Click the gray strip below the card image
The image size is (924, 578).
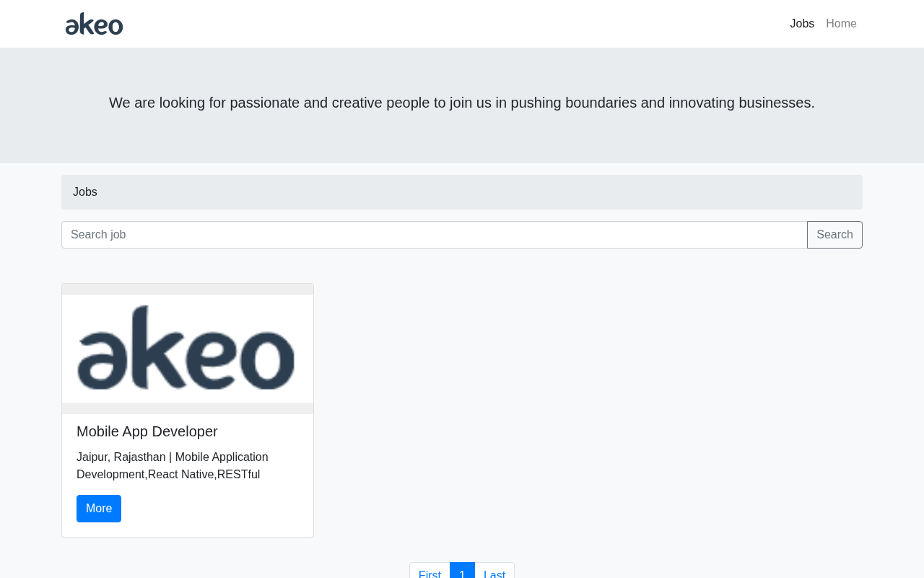point(188,408)
